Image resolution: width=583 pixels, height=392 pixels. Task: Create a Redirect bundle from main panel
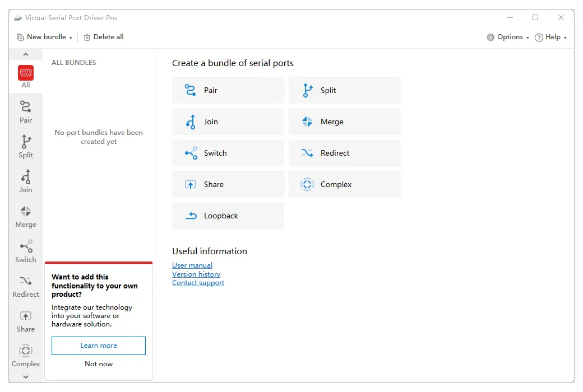coord(345,153)
